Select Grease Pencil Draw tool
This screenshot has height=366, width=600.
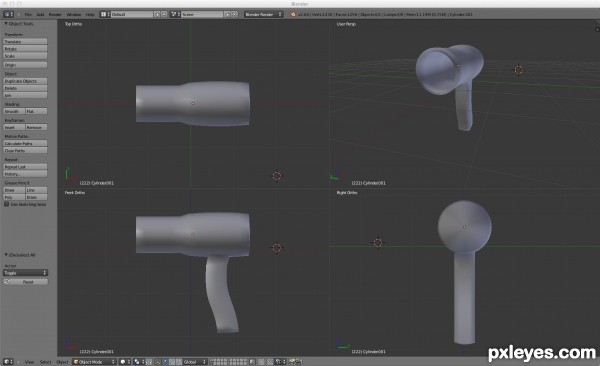(x=14, y=190)
